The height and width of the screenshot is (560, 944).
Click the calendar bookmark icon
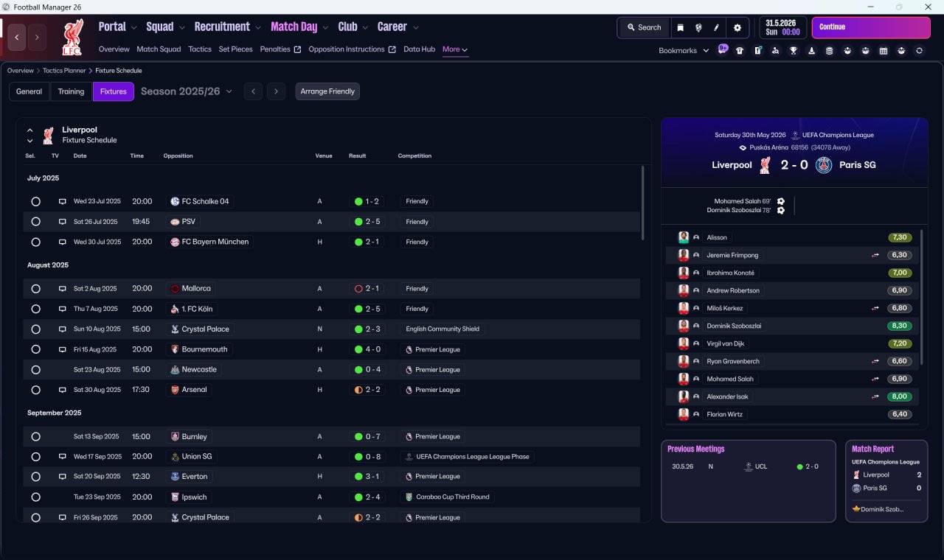[x=884, y=51]
